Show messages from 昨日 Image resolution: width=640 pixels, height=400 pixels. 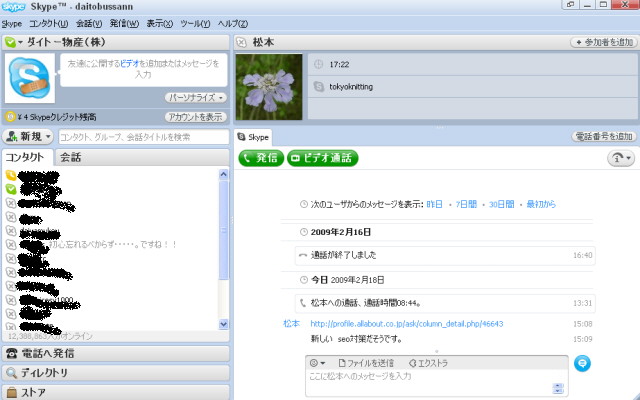434,204
